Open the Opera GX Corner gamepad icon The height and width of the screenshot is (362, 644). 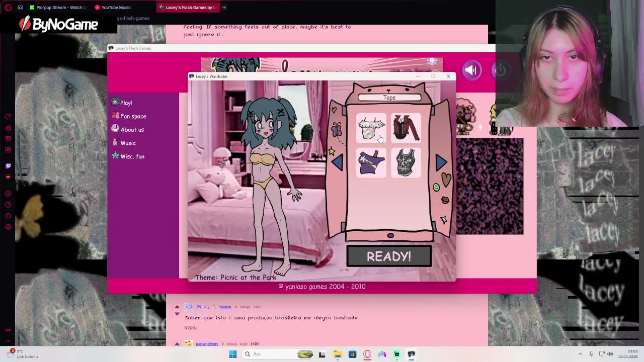20,8
